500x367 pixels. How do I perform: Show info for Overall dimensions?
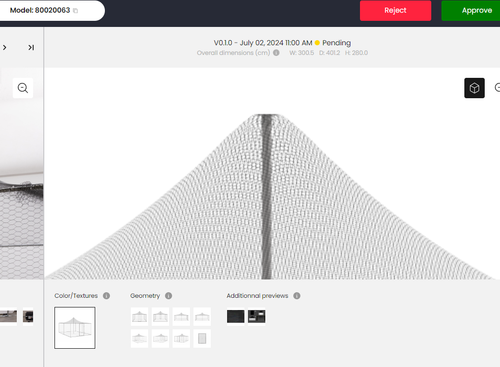click(x=276, y=53)
